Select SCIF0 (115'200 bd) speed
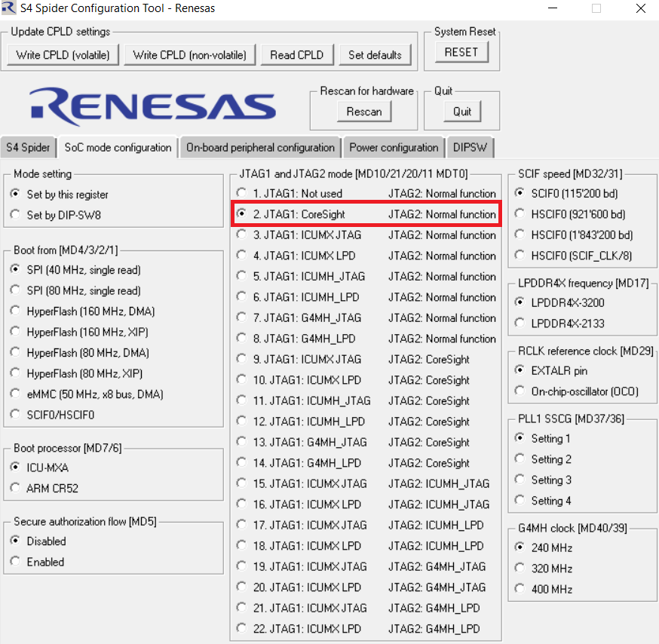 click(x=566, y=193)
